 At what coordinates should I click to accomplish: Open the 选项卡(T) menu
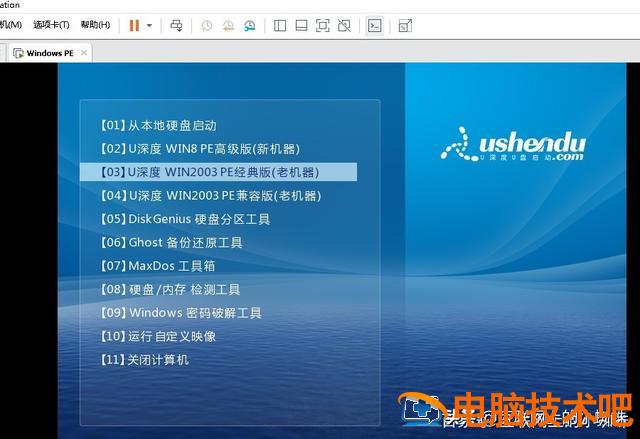[x=51, y=25]
